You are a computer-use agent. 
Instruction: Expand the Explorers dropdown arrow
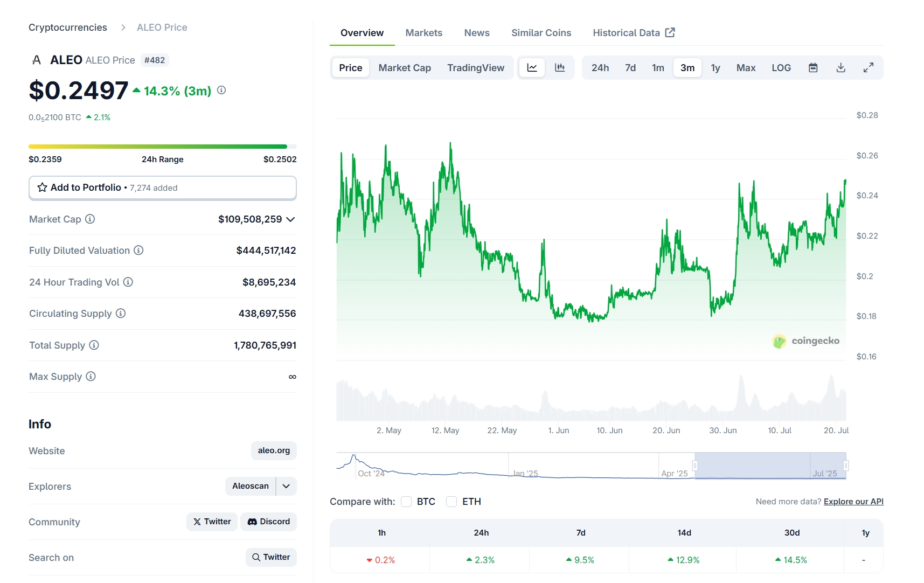[x=286, y=486]
